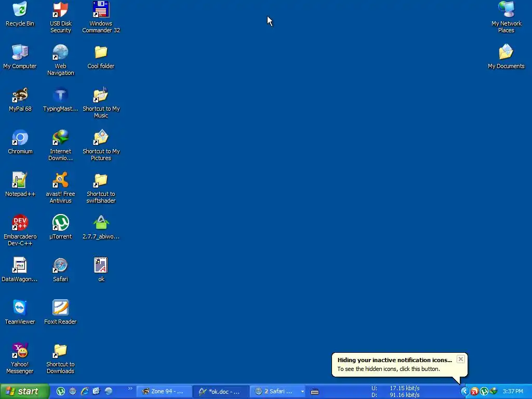Select the µTorrent desktop icon

[60, 227]
